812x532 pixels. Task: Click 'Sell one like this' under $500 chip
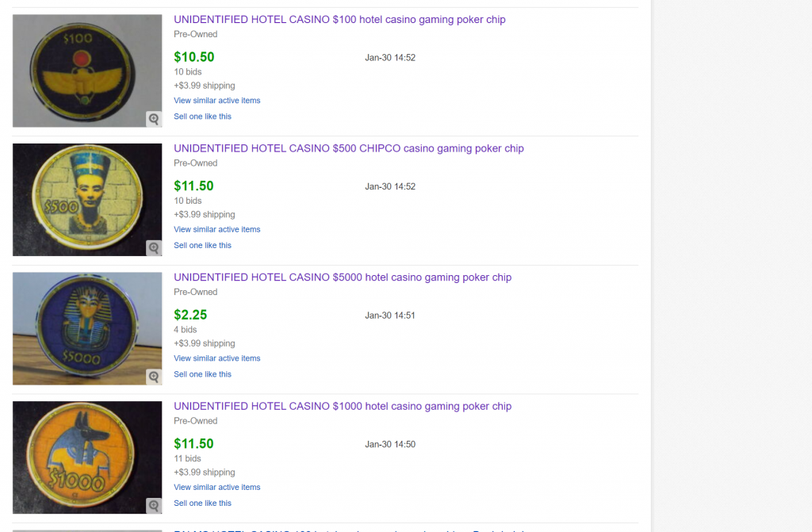[203, 245]
